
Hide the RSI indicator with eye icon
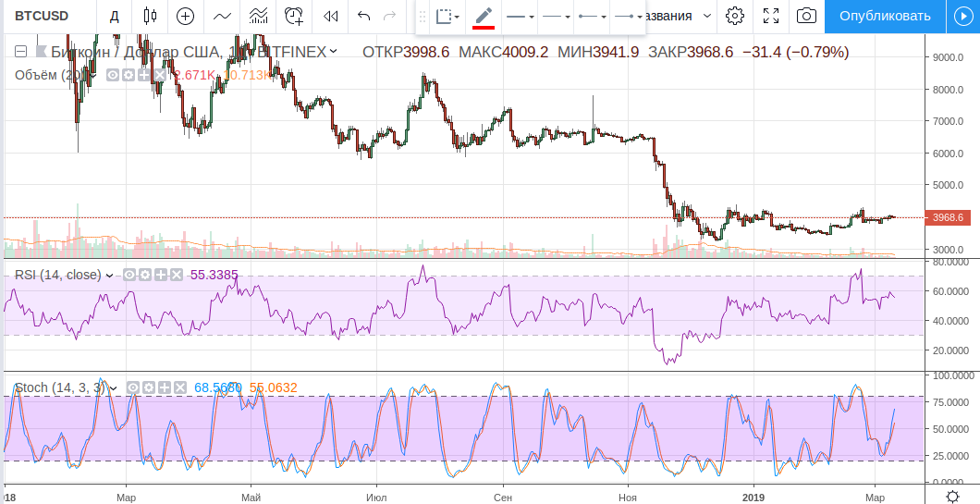pyautogui.click(x=129, y=275)
